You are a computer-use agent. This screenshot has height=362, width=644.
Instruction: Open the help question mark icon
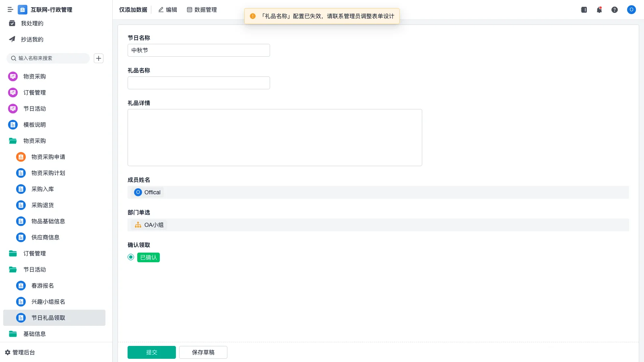point(615,10)
